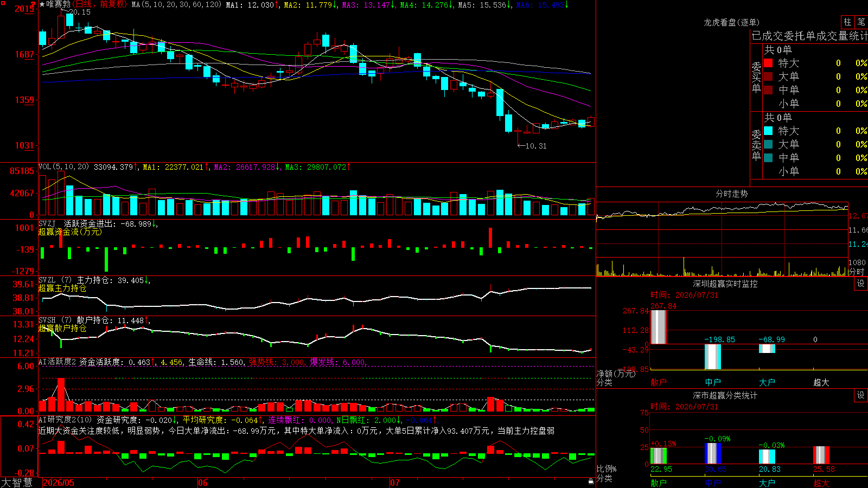This screenshot has height=488, width=868.
Task: Click the 超大 25.58 percentage bar
Action: [821, 455]
